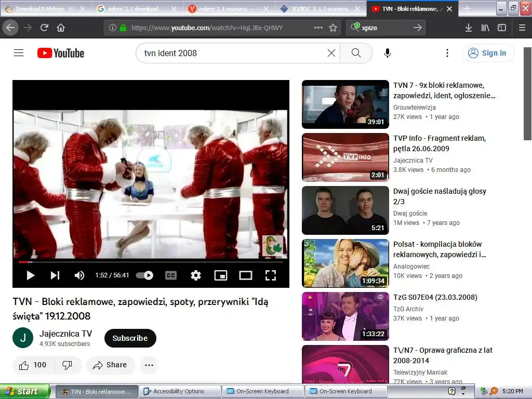Image resolution: width=532 pixels, height=399 pixels.
Task: Open Jajecznica TV channel avatar
Action: [x=23, y=338]
